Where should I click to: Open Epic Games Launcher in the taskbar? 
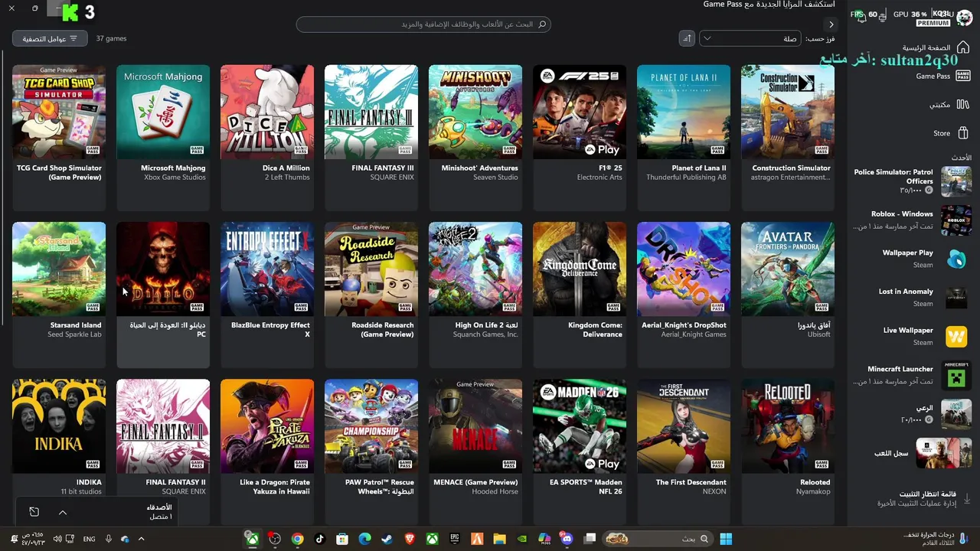(455, 539)
